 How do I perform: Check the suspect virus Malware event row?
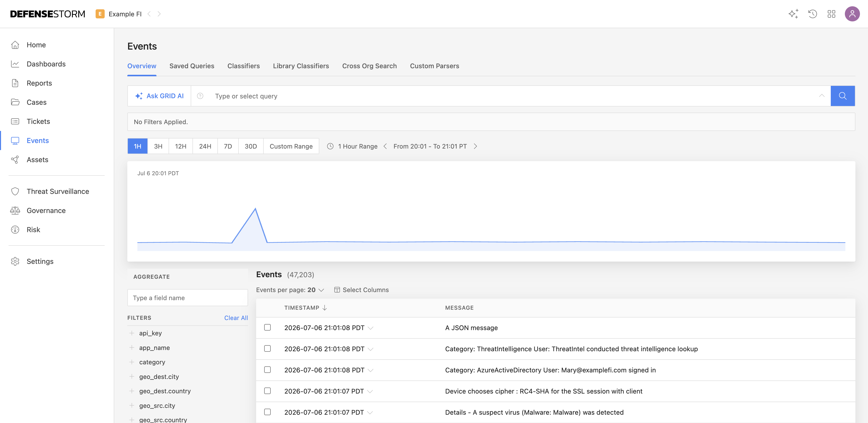pos(267,412)
